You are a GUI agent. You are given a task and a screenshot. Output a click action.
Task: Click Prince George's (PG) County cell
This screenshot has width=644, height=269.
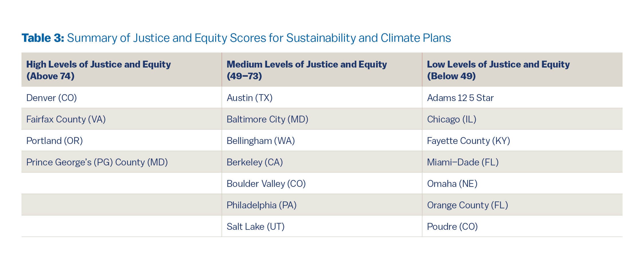coord(122,162)
